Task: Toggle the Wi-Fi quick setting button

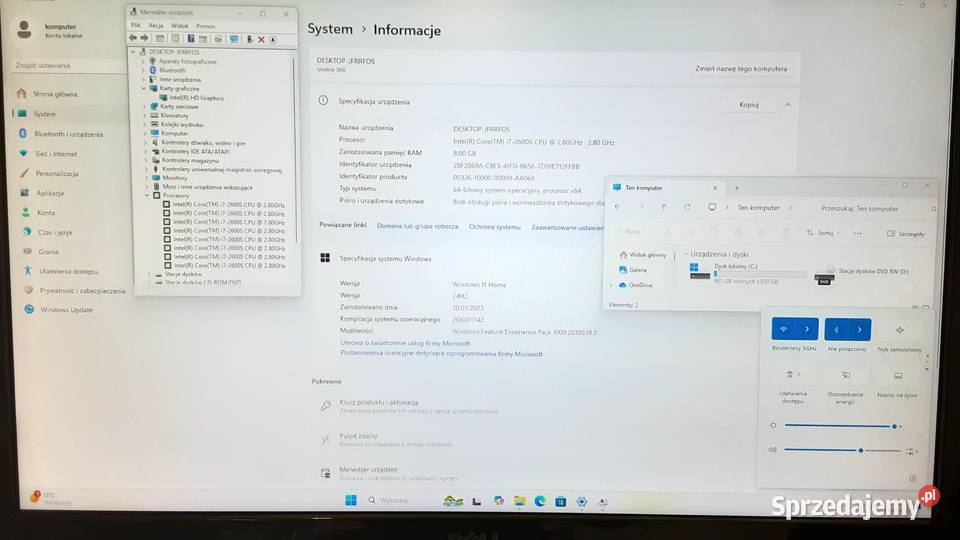Action: pyautogui.click(x=783, y=329)
